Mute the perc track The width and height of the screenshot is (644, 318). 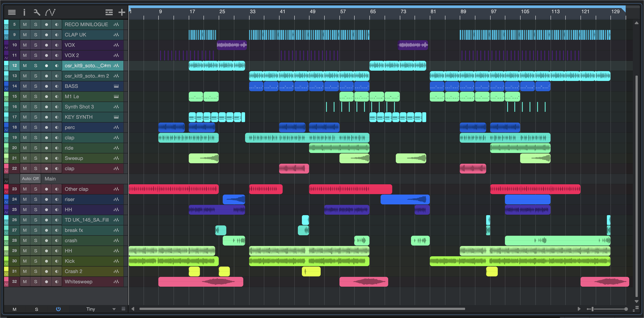[25, 127]
